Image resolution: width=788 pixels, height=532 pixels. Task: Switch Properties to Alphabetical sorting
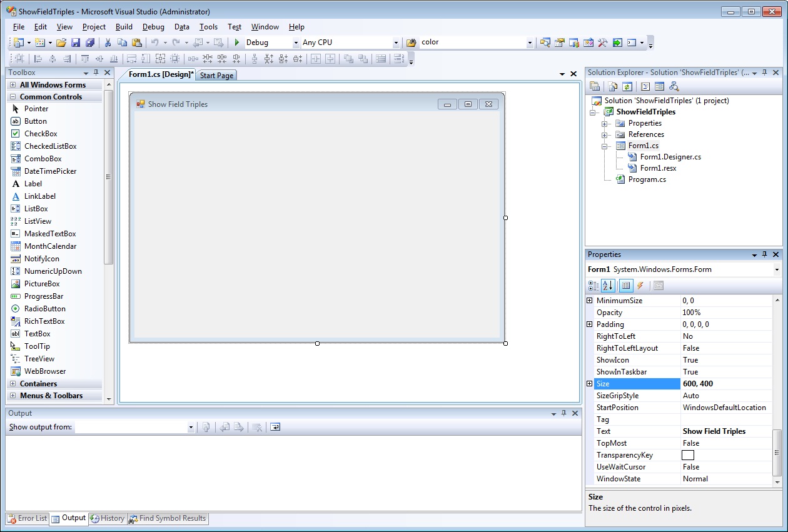click(x=608, y=286)
